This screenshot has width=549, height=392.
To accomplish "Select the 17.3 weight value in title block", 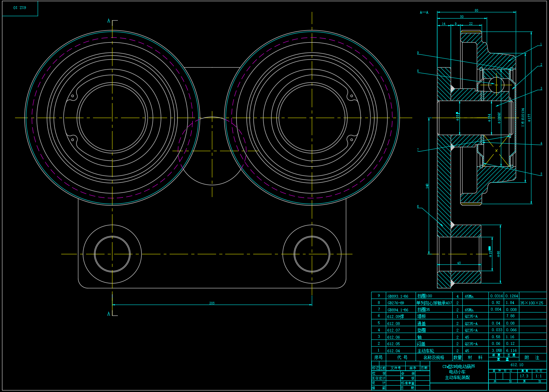I will (524, 376).
